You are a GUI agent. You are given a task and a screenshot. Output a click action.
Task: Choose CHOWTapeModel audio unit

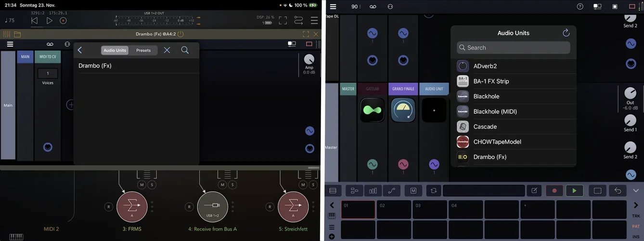(x=513, y=142)
